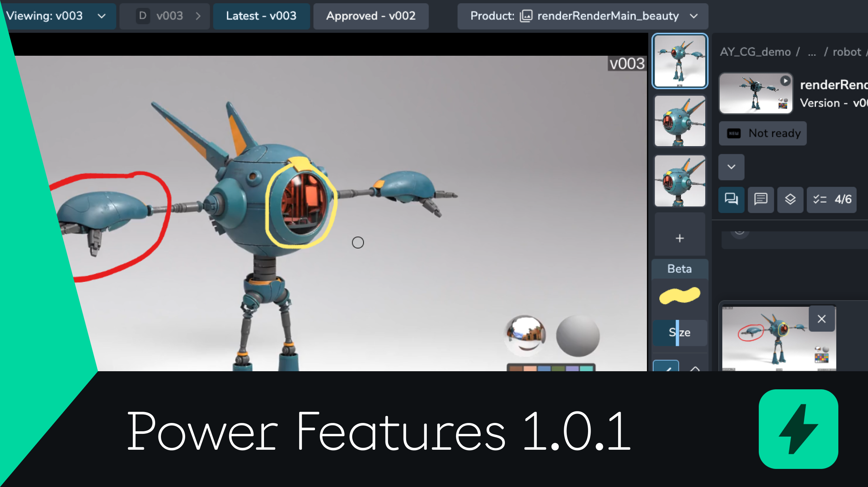Open the 4/6 checklist filter
The width and height of the screenshot is (868, 487).
(x=831, y=199)
